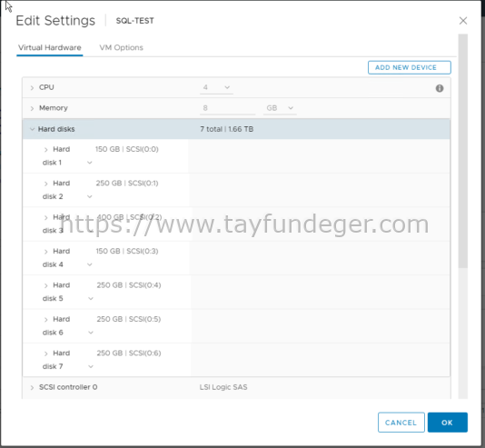The width and height of the screenshot is (485, 448).
Task: Select the Virtual Hardware tab
Action: 49,47
